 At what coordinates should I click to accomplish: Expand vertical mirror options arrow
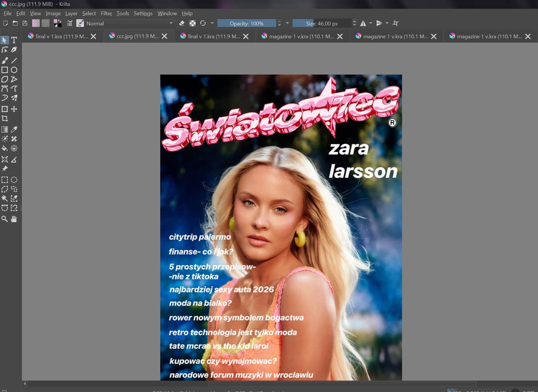pyautogui.click(x=387, y=23)
